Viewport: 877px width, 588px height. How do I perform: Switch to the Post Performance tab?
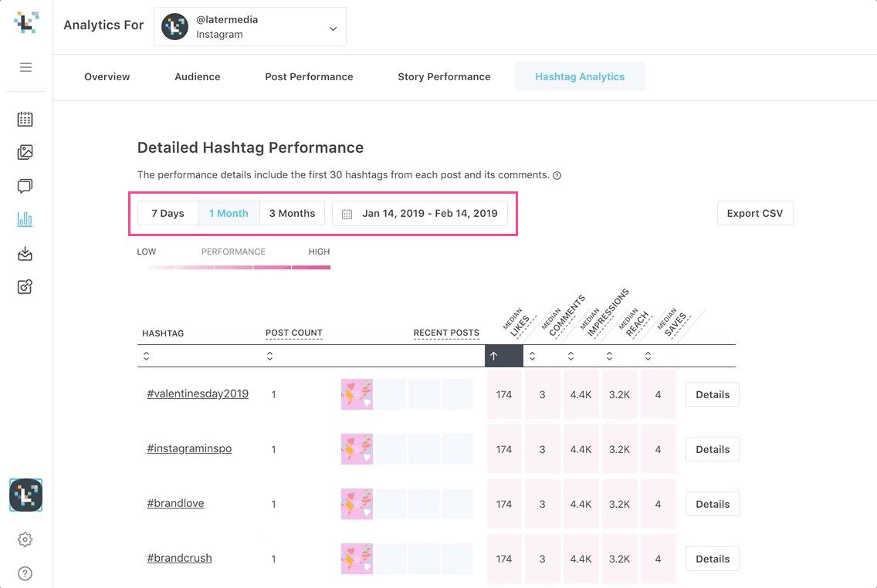tap(309, 76)
